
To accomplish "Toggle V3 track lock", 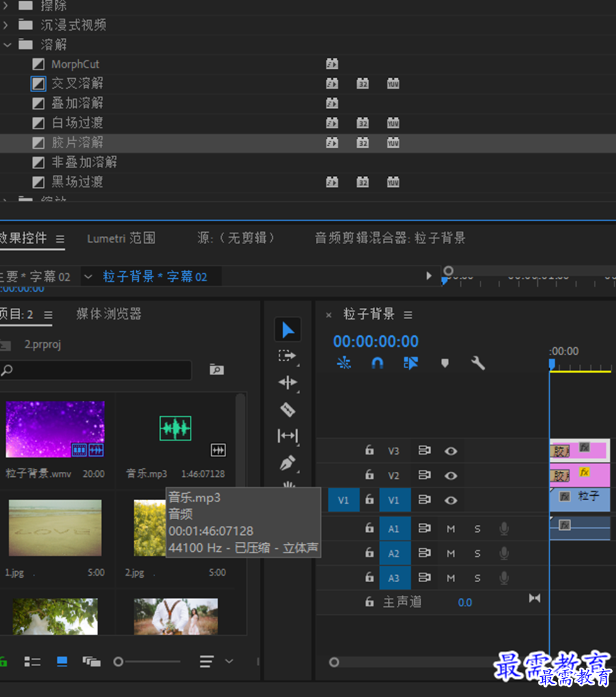I will pos(369,450).
